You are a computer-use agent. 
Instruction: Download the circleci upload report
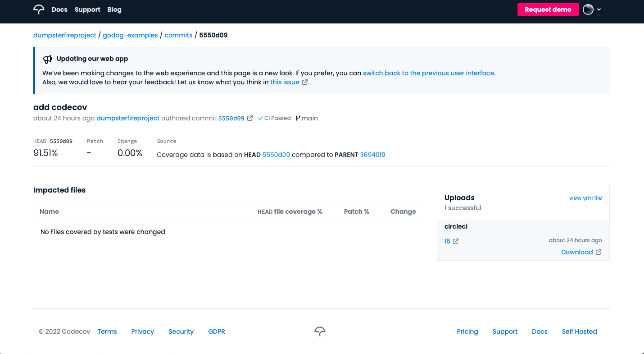pyautogui.click(x=577, y=253)
